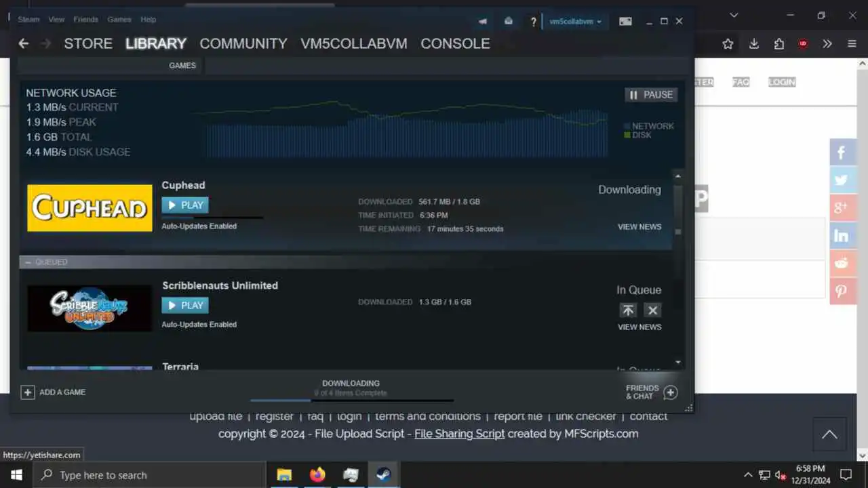Share page on LinkedIn in browser

click(x=842, y=236)
